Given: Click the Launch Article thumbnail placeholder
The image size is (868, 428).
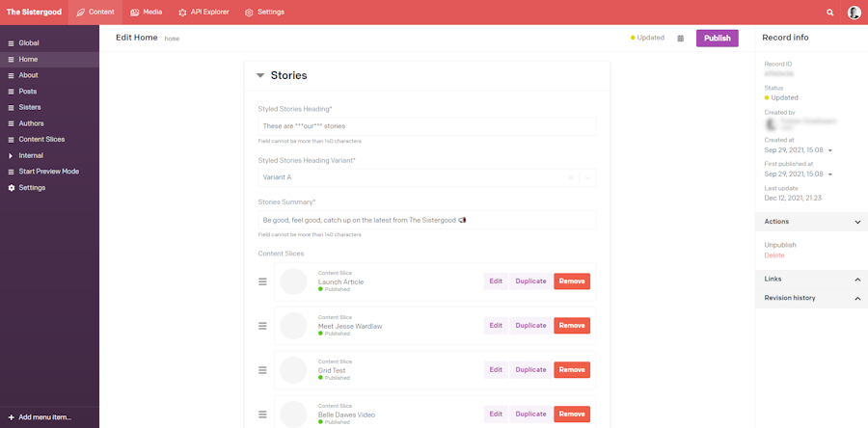Looking at the screenshot, I should point(293,281).
